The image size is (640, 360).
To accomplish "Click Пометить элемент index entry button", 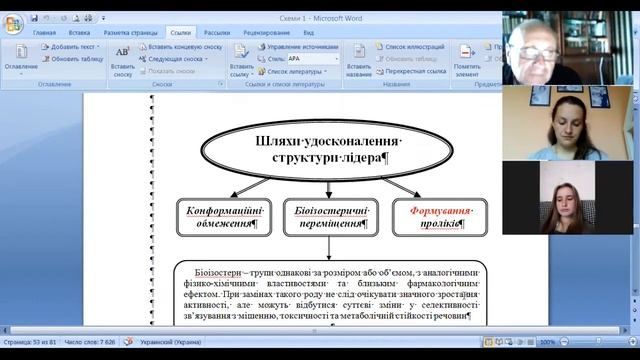I will click(x=467, y=60).
